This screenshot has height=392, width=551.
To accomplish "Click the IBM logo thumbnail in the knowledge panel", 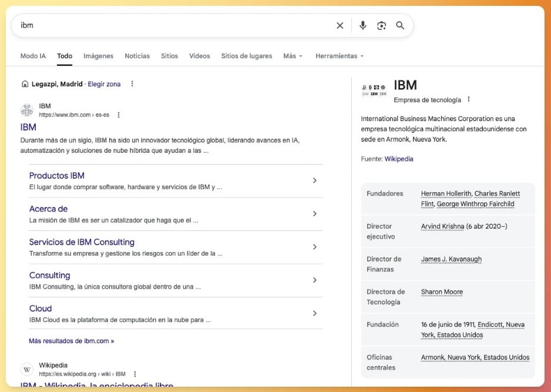I will 374,90.
